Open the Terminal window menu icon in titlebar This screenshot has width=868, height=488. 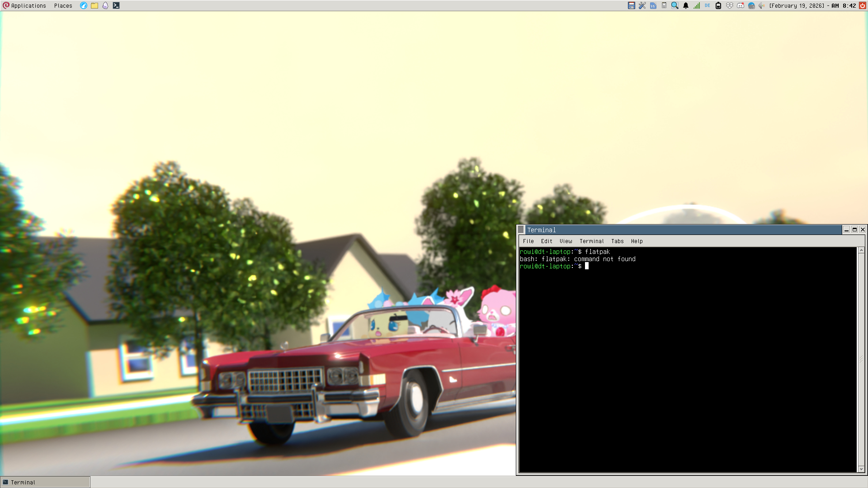point(521,230)
